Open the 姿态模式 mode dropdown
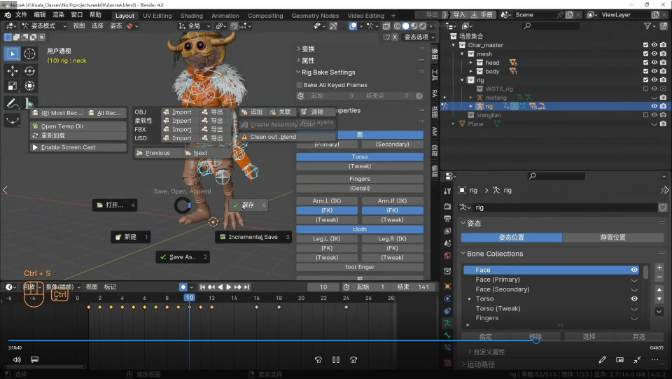Screen dimensions: 672x379 tap(44, 26)
